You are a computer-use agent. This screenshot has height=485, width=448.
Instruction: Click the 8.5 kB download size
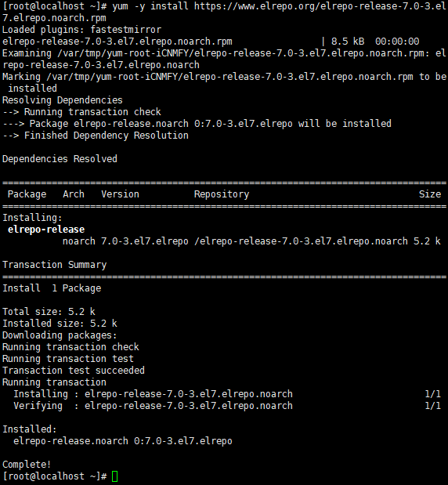click(x=348, y=42)
